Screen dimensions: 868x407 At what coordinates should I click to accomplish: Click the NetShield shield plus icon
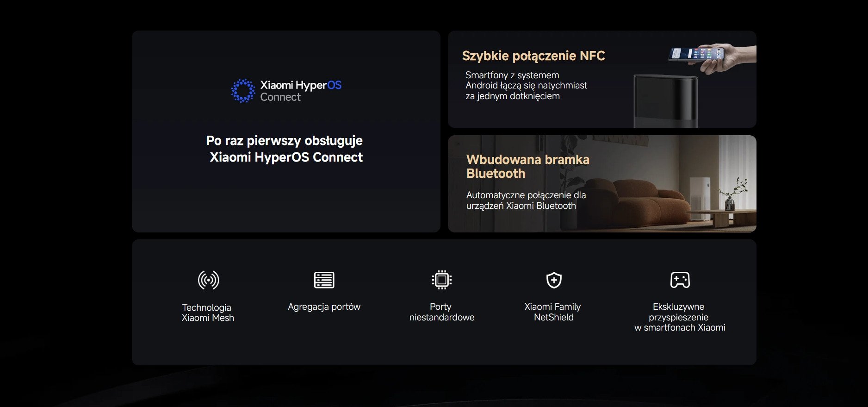tap(554, 280)
